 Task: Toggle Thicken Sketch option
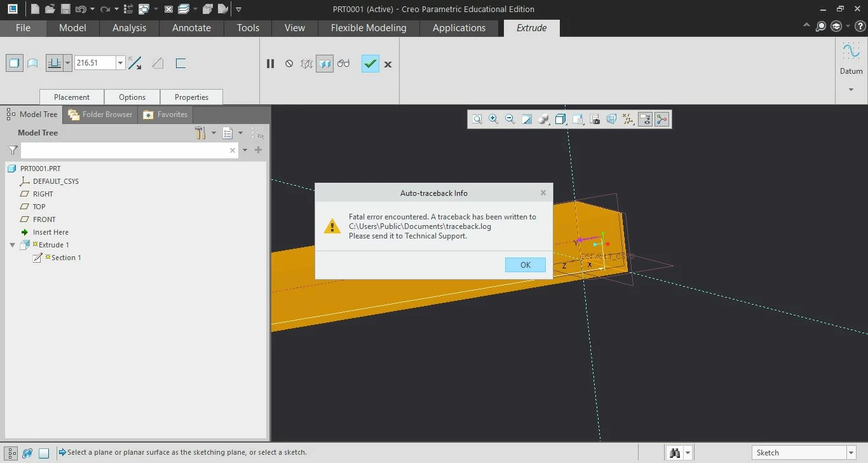(x=180, y=63)
